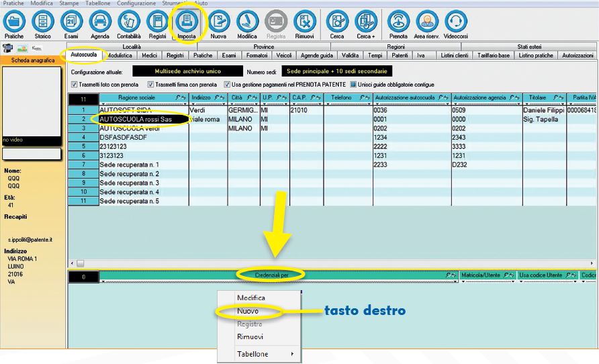Select Nuovo in the context menu

pos(248,312)
